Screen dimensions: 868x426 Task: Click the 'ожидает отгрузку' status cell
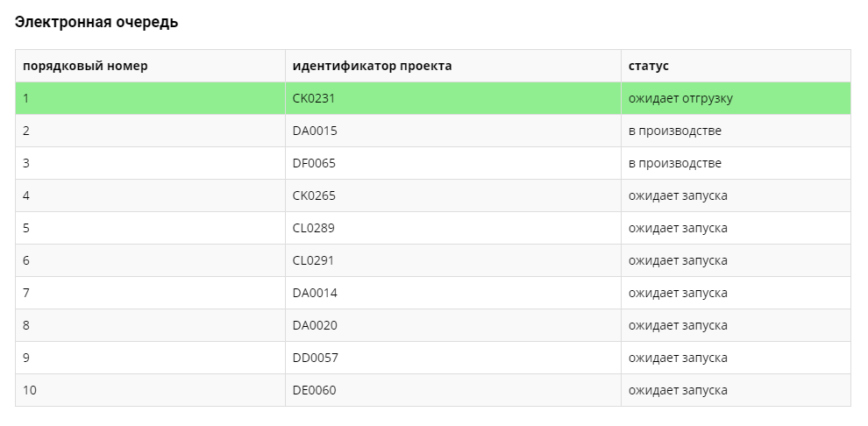point(680,98)
